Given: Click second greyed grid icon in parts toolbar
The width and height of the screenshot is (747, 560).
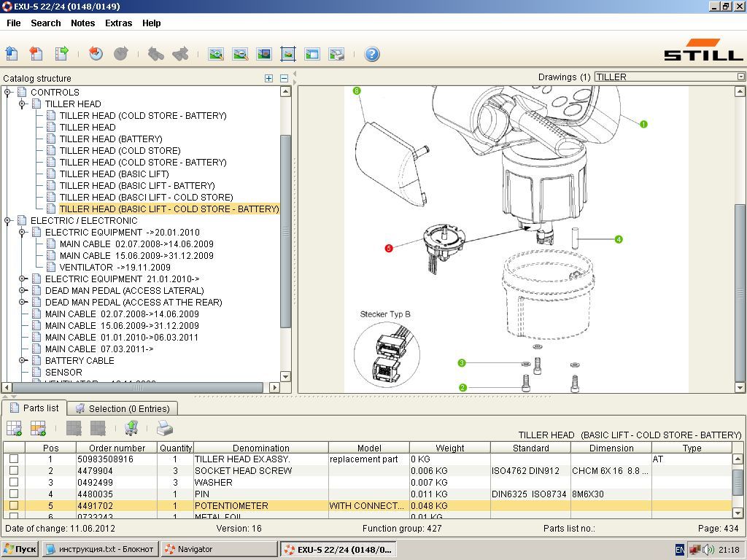Looking at the screenshot, I should (x=98, y=428).
